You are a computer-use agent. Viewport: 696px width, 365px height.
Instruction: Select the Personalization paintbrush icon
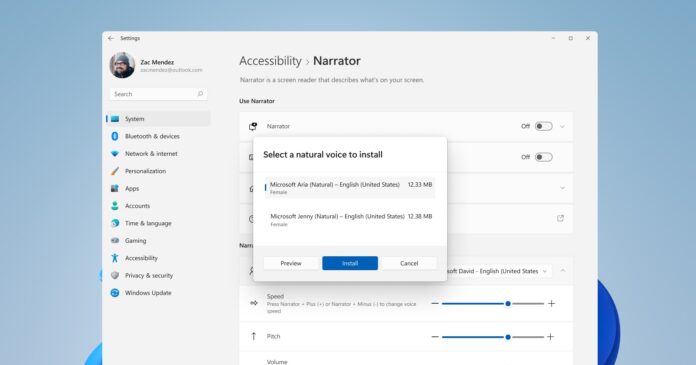tap(115, 171)
